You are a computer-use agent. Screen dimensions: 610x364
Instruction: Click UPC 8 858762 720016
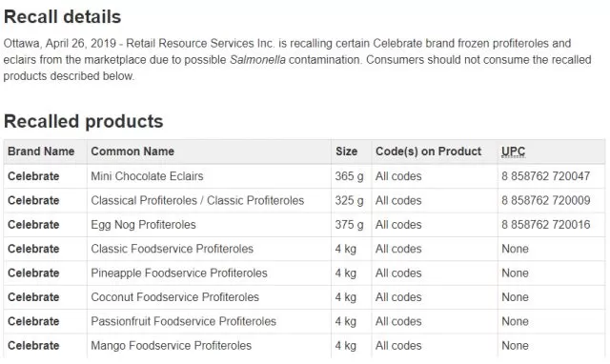(545, 224)
